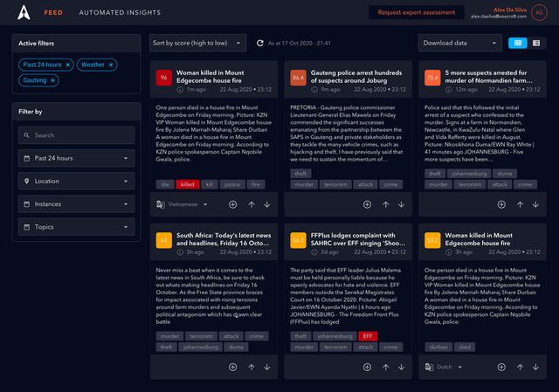
Task: Expand the Location filter dropdown
Action: (x=77, y=181)
